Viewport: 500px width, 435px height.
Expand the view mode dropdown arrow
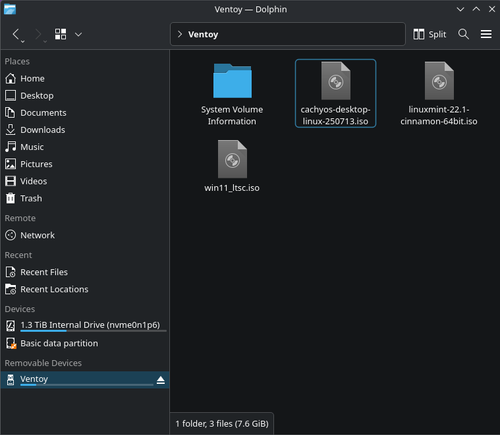[x=78, y=34]
